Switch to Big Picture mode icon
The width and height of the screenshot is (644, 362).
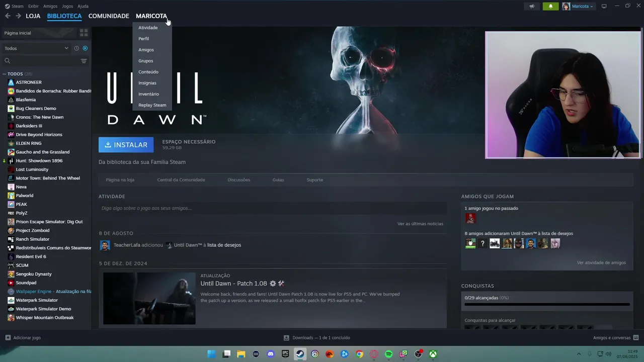click(x=604, y=6)
